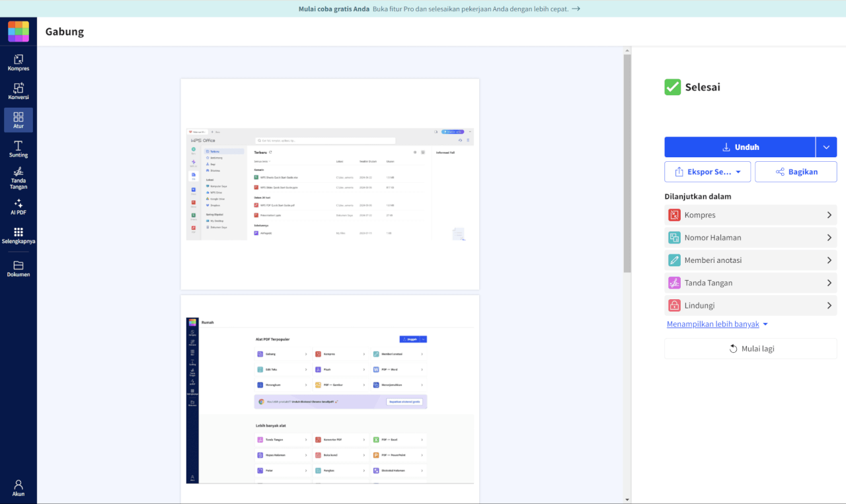Open the Dokumen folder
This screenshot has height=504, width=846.
click(x=19, y=269)
